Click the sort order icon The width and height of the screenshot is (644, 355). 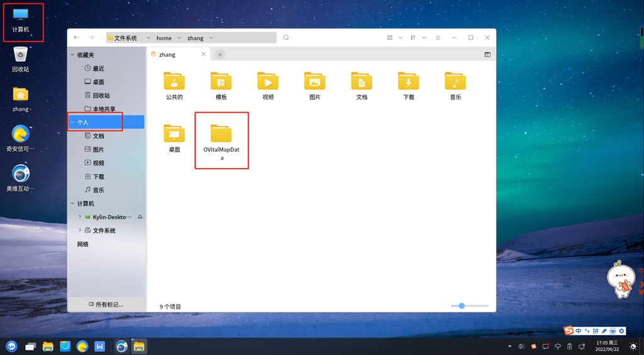[x=413, y=38]
